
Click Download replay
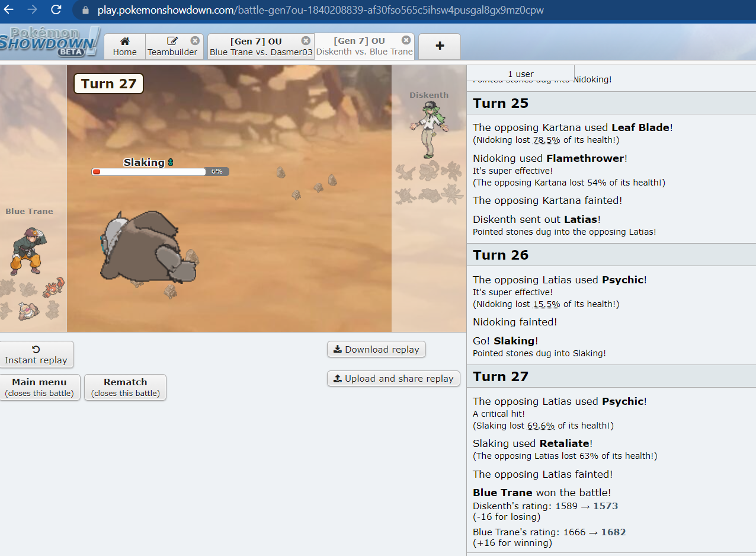[376, 350]
